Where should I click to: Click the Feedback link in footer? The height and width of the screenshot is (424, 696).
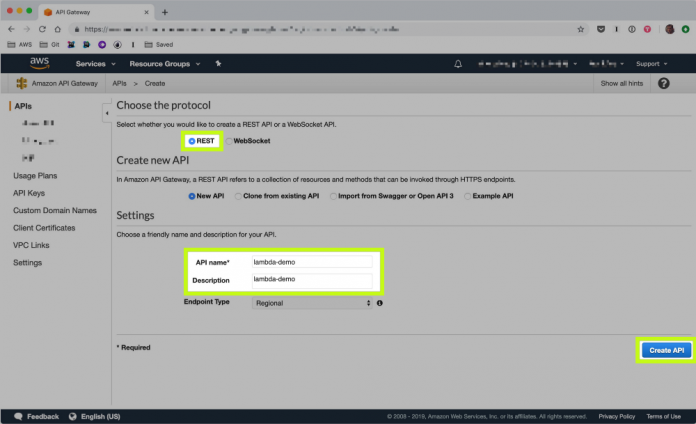coord(43,416)
